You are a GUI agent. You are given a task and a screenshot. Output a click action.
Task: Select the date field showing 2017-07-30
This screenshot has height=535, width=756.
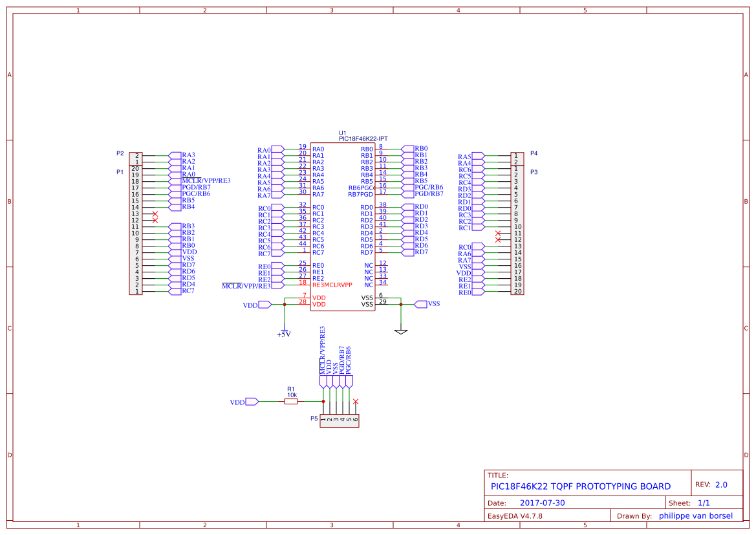tap(542, 502)
